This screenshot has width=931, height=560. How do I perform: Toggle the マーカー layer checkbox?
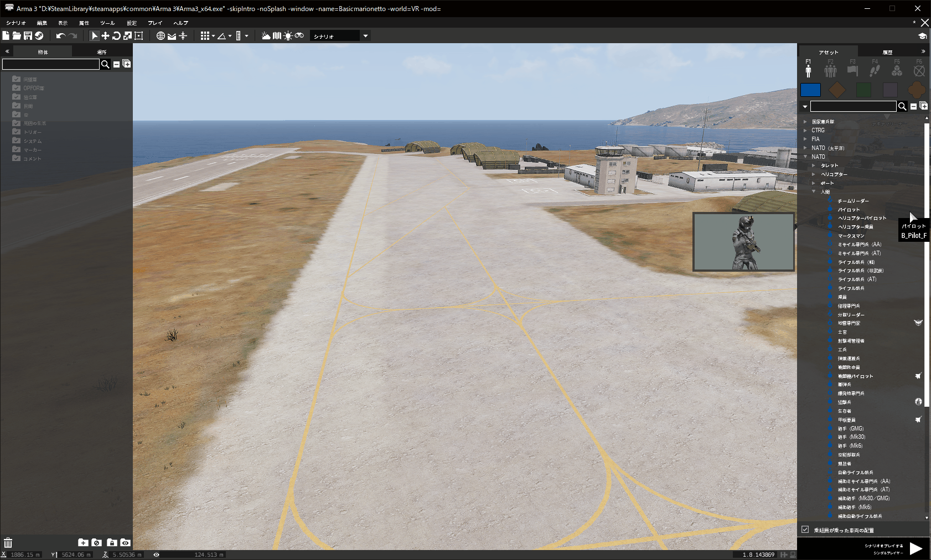15,149
